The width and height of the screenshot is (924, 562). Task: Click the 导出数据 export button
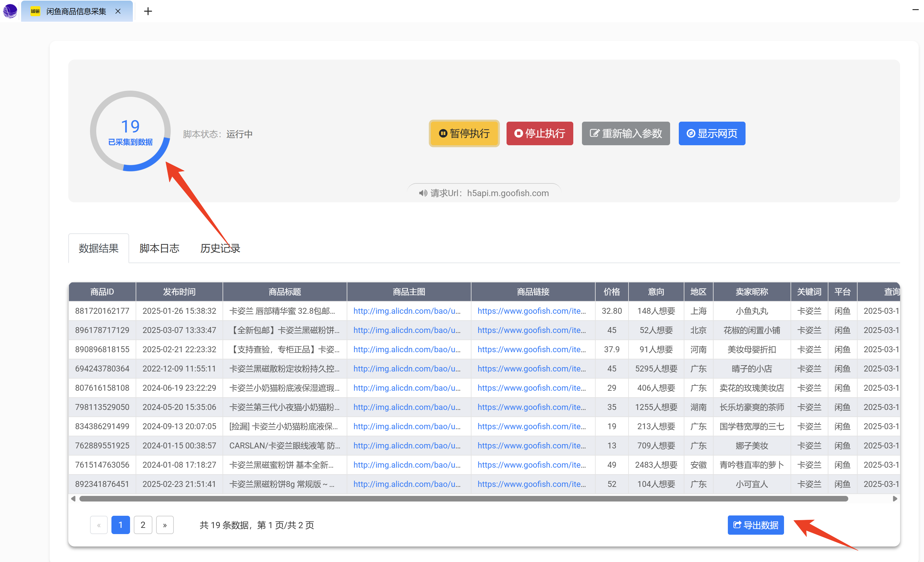pos(756,525)
